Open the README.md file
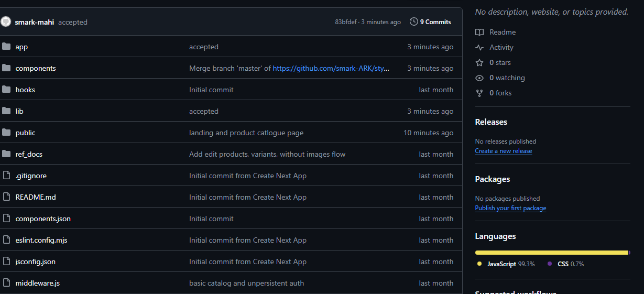Image resolution: width=644 pixels, height=294 pixels. click(x=36, y=197)
